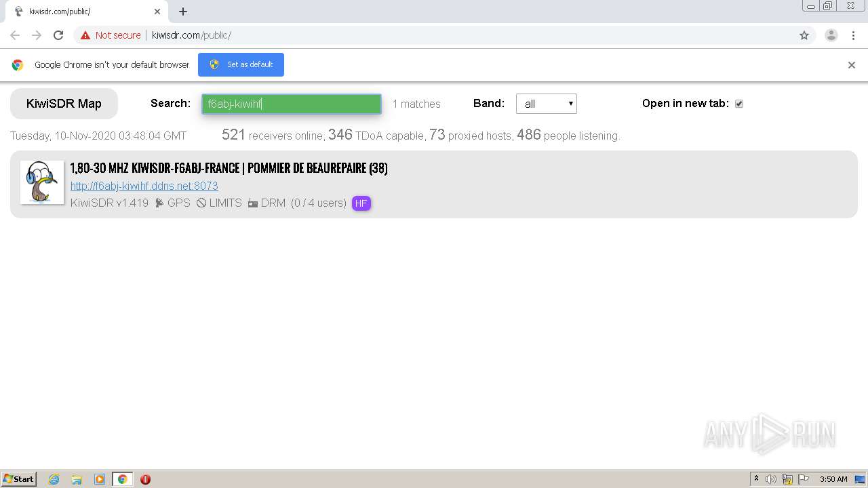Reload the current page
The image size is (868, 488).
tap(58, 35)
